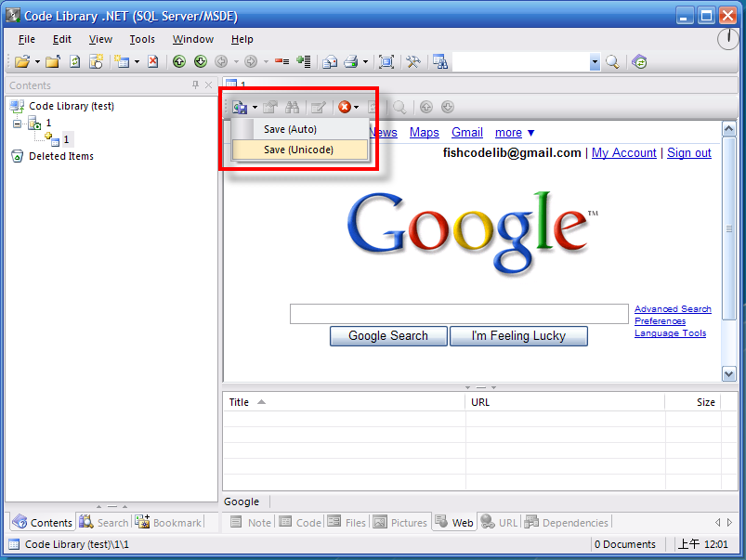Switch to the Search tab in left panel
746x560 pixels.
click(104, 523)
